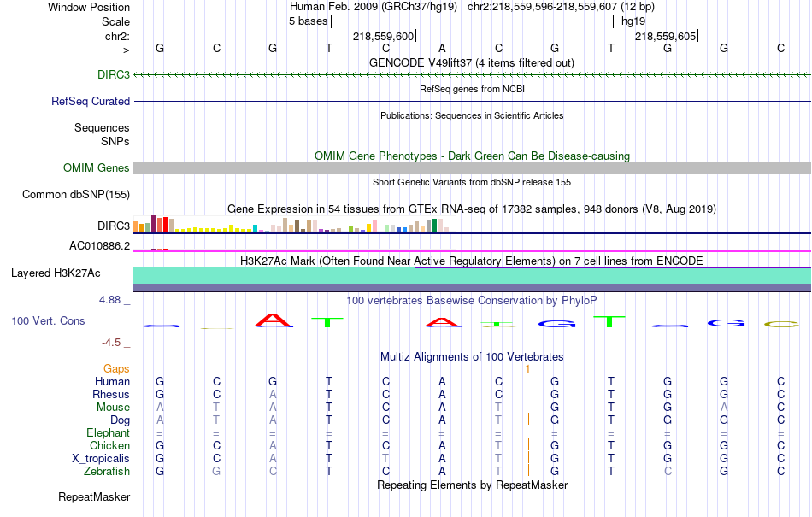Click the 'chr2:' row label
This screenshot has height=517, width=812.
(x=117, y=36)
